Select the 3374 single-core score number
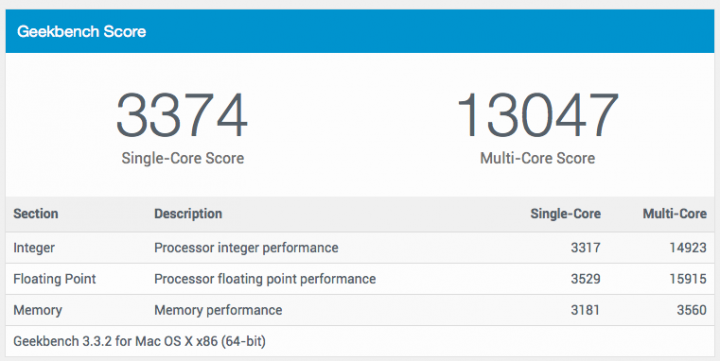720x361 pixels. pos(182,115)
